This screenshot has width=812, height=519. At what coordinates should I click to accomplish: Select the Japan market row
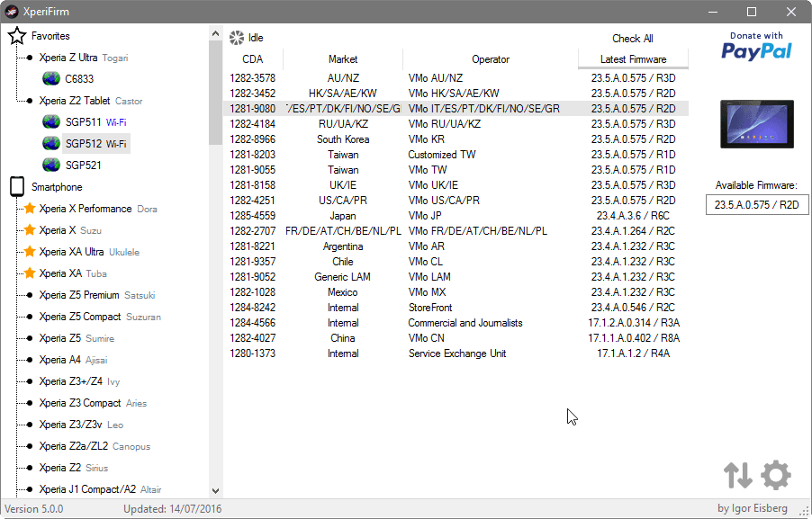point(456,216)
